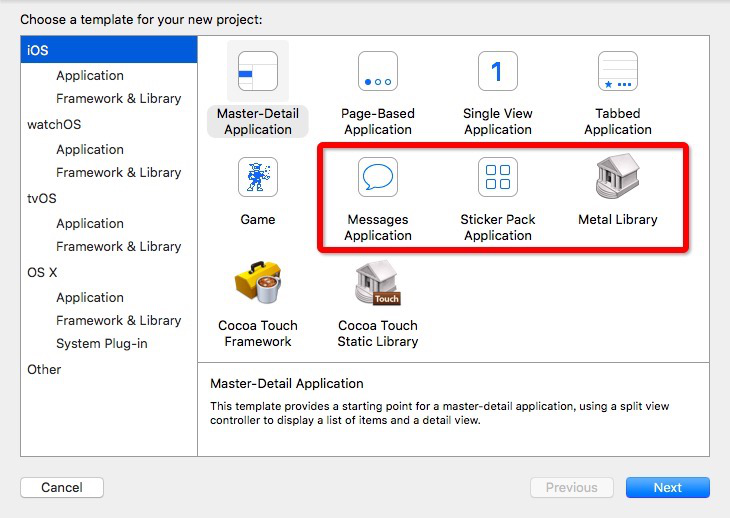Screen dimensions: 730x518
Task: Select Framework & Library under tvOS
Action: [118, 246]
